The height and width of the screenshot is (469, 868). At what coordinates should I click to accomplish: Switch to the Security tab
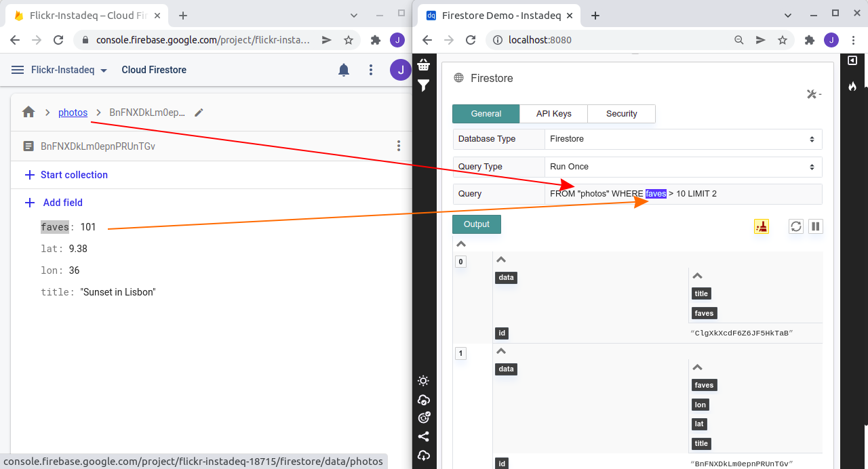click(x=622, y=114)
